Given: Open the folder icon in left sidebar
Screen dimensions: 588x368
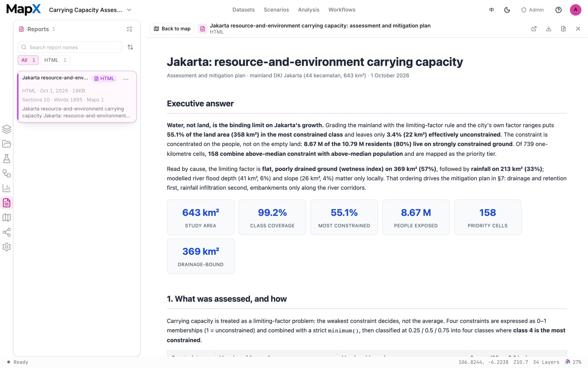Looking at the screenshot, I should pos(7,144).
